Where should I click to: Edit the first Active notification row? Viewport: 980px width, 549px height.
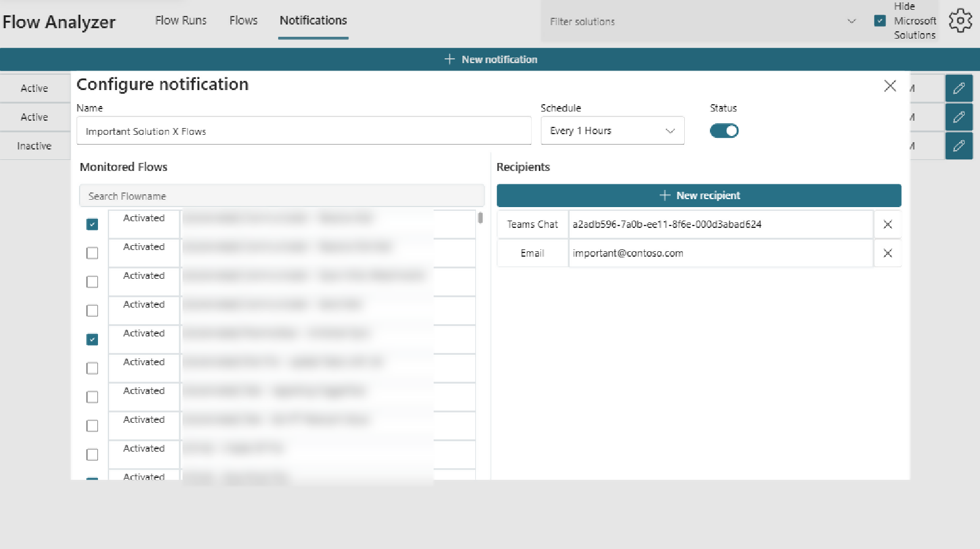[x=959, y=88]
